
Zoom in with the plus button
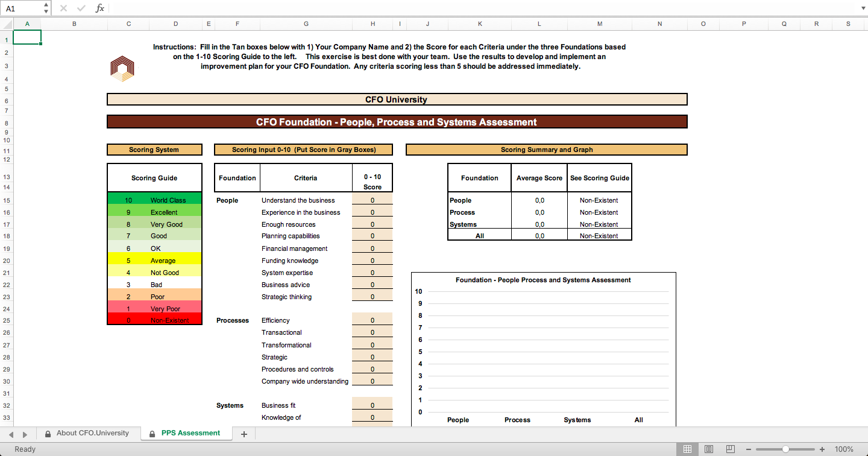click(822, 449)
